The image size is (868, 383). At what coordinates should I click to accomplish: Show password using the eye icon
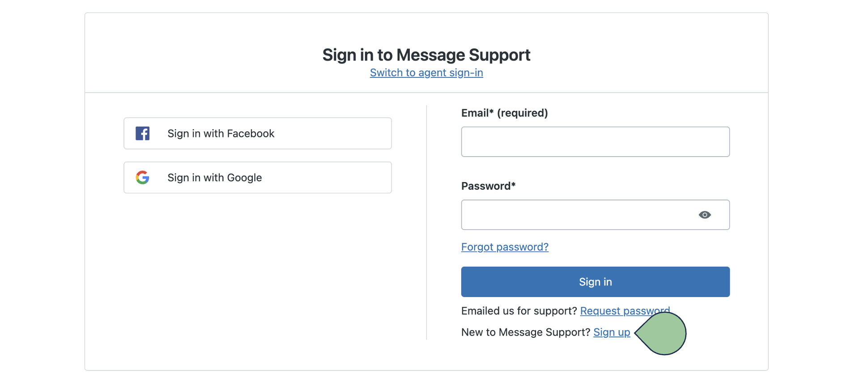pos(705,215)
